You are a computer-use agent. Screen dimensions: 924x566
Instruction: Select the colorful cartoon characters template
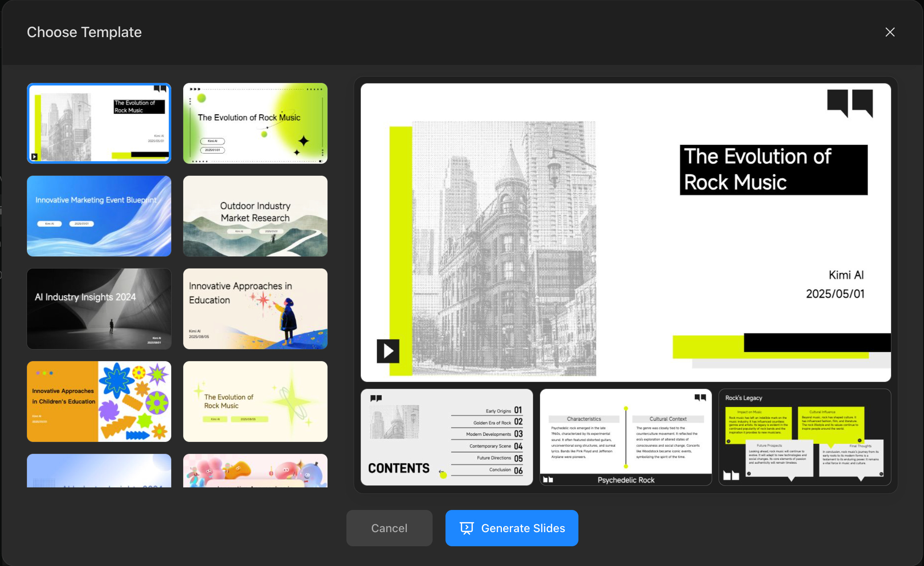point(255,471)
